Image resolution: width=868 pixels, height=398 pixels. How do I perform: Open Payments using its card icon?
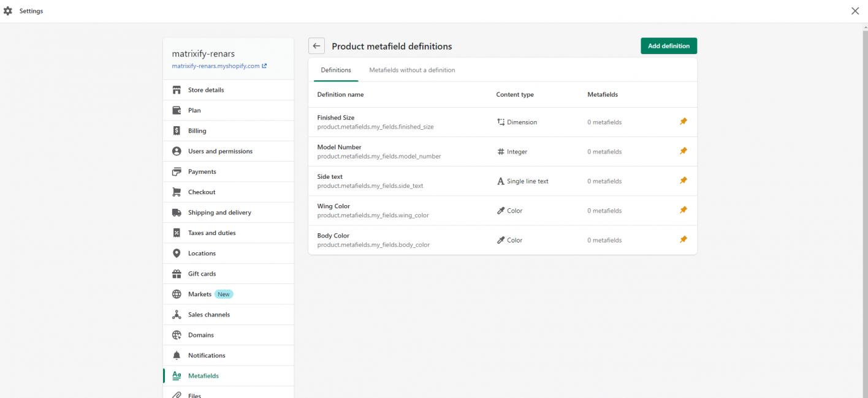coord(177,171)
